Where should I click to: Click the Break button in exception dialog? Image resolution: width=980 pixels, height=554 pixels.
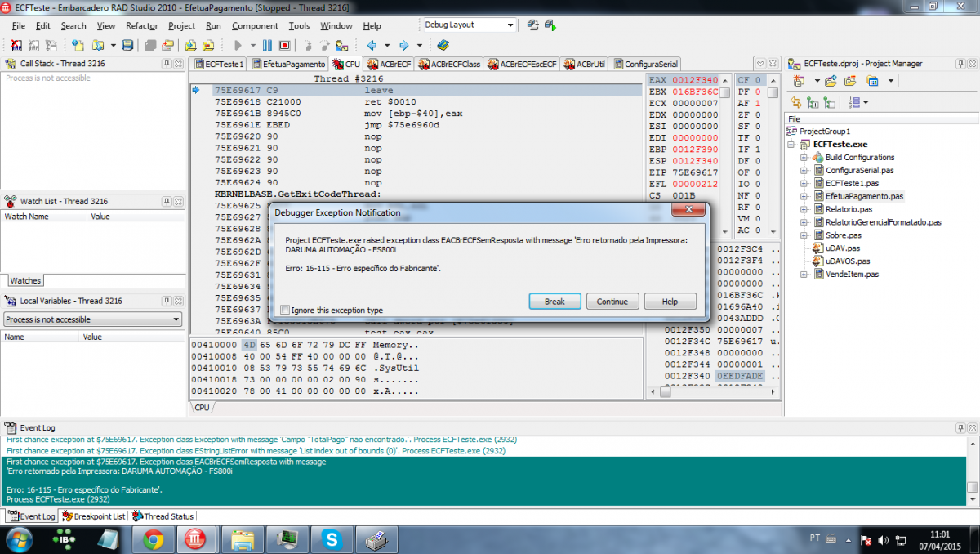coord(555,302)
